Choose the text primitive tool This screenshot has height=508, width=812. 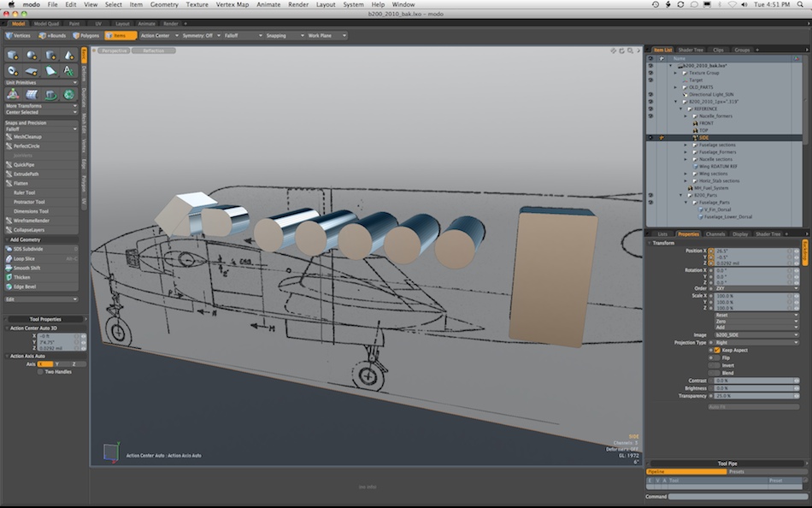(x=68, y=70)
